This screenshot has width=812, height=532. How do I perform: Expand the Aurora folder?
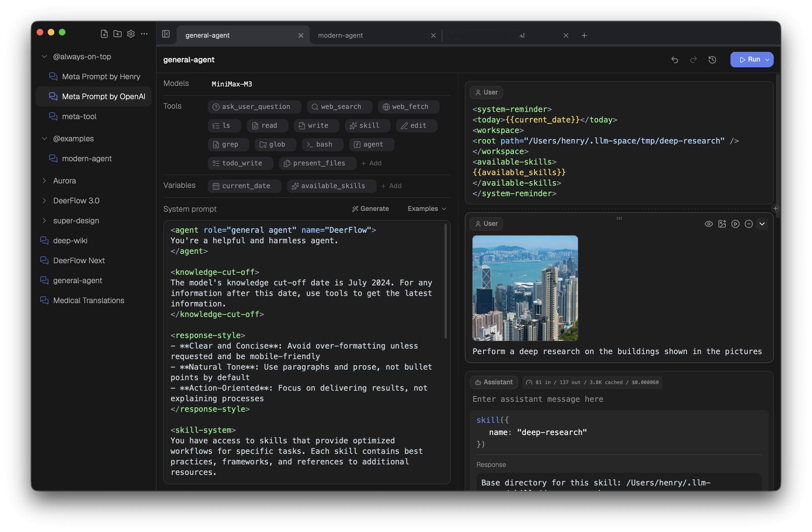44,181
